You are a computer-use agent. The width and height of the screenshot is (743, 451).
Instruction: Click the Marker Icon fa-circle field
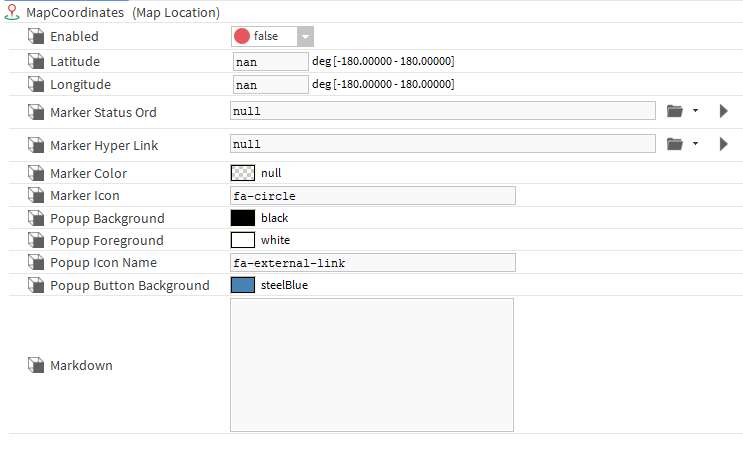point(372,196)
